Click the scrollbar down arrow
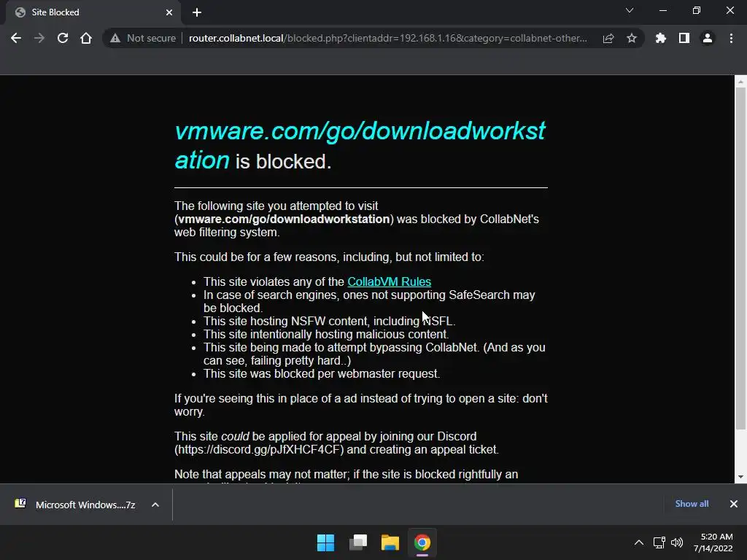 tap(740, 477)
